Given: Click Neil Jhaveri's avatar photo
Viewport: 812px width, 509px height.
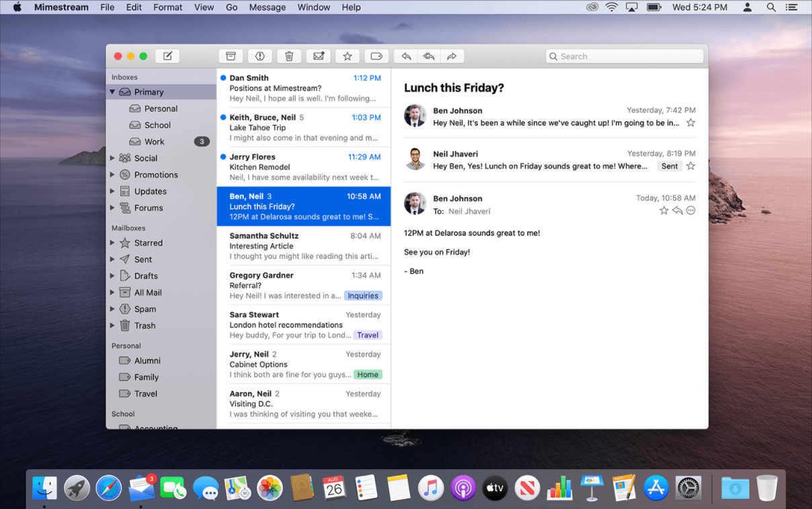Looking at the screenshot, I should (415, 159).
